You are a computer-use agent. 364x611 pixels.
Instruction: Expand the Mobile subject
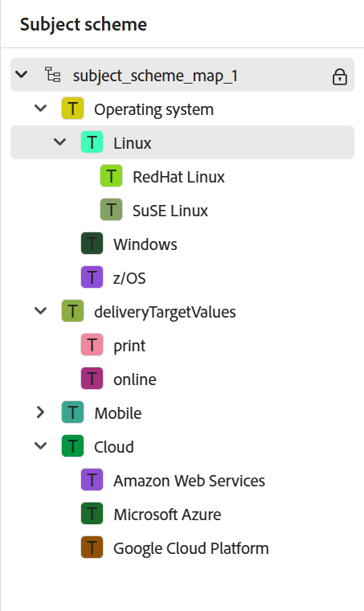click(40, 412)
